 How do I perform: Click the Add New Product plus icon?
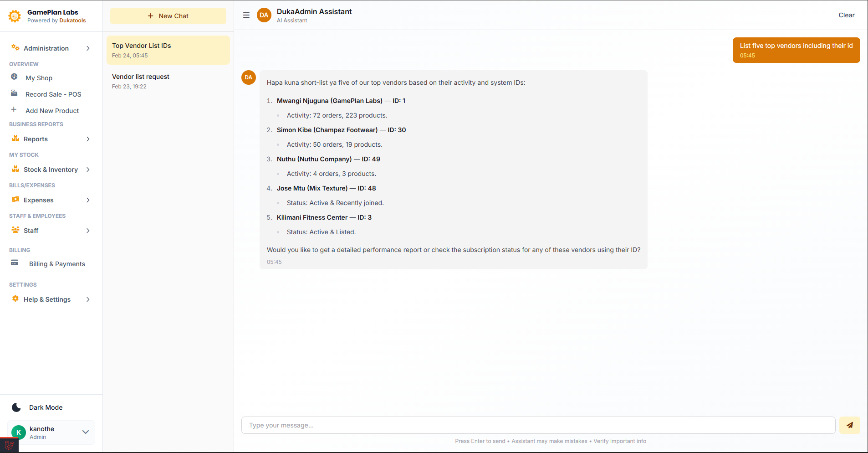14,110
